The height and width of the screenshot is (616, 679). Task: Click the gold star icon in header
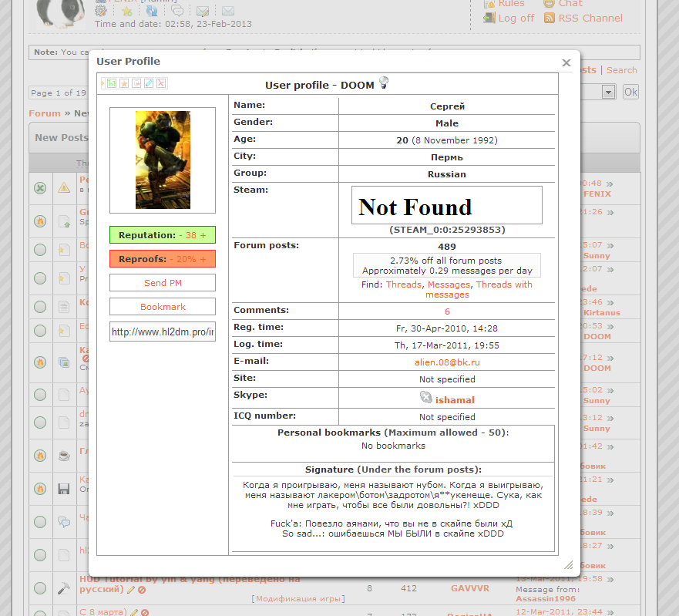(127, 11)
